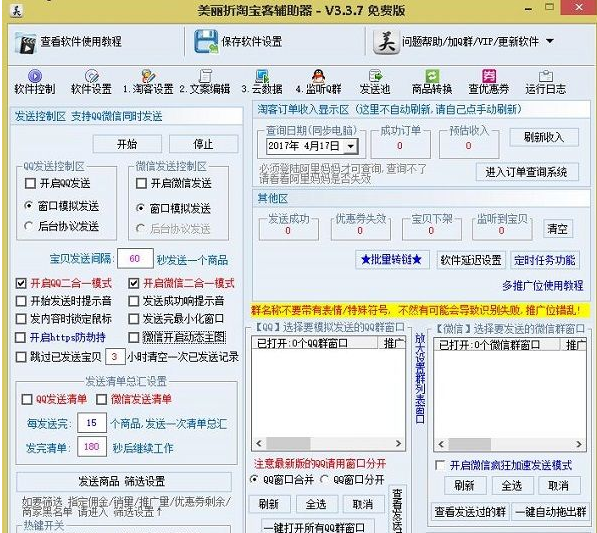The image size is (597, 533).
Task: Click the 已打开:0个QQ群窗口 column header
Action: [314, 343]
